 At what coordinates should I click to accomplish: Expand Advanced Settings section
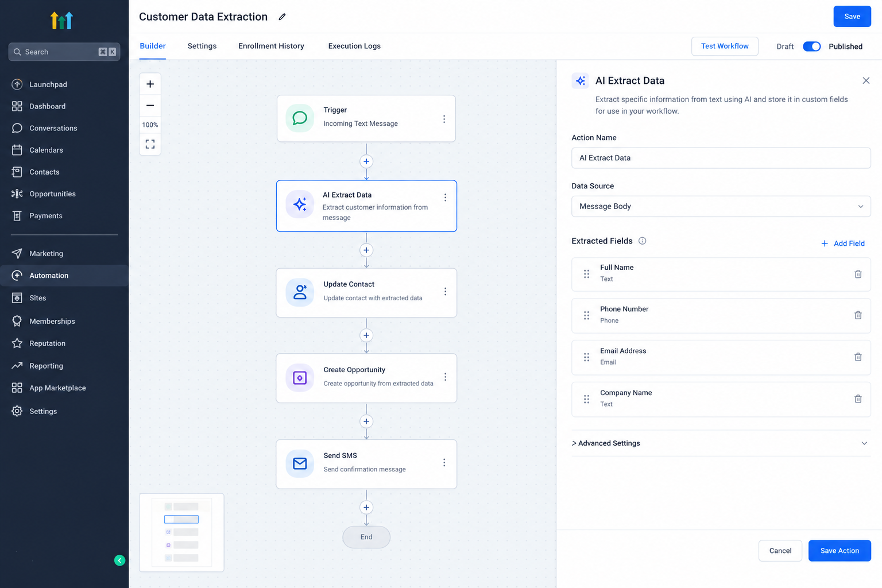click(x=721, y=443)
